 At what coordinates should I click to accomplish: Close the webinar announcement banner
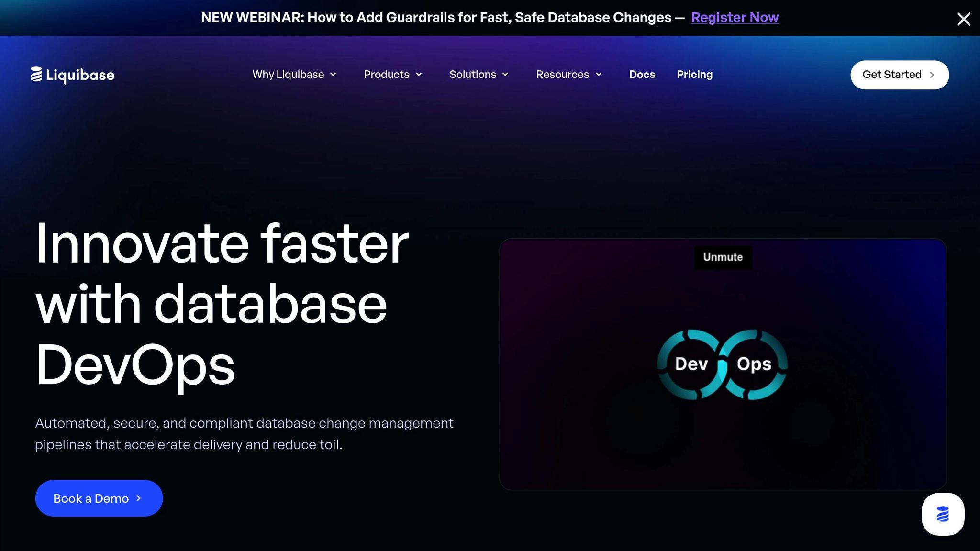click(963, 19)
